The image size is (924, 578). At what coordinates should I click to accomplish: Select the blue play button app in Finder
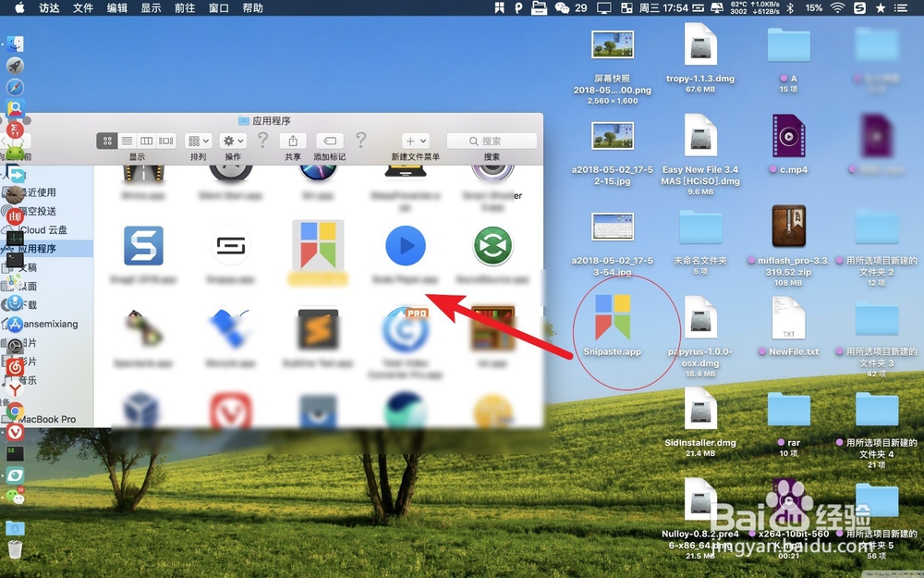[x=406, y=245]
